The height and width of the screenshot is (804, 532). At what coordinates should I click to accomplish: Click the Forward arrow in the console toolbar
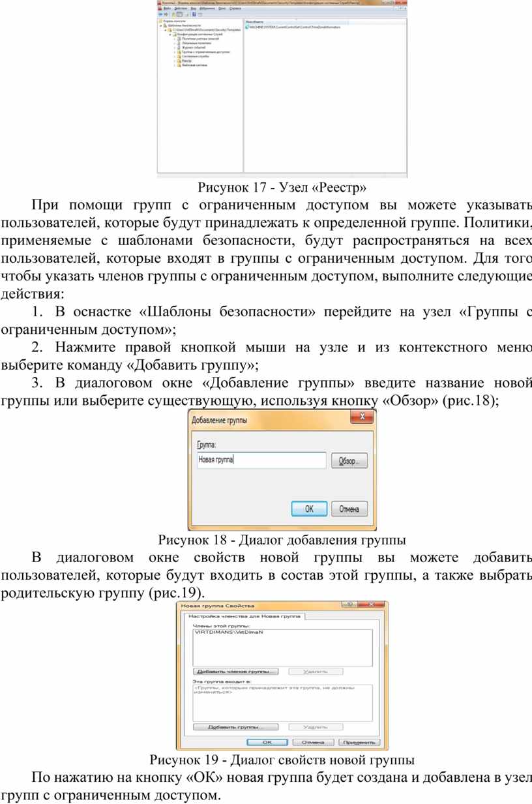(165, 13)
